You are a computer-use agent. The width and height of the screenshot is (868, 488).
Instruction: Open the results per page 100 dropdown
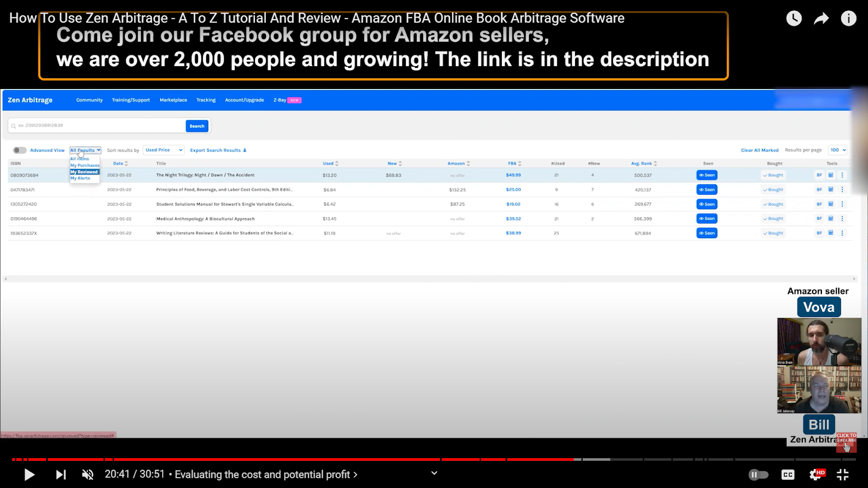point(838,150)
